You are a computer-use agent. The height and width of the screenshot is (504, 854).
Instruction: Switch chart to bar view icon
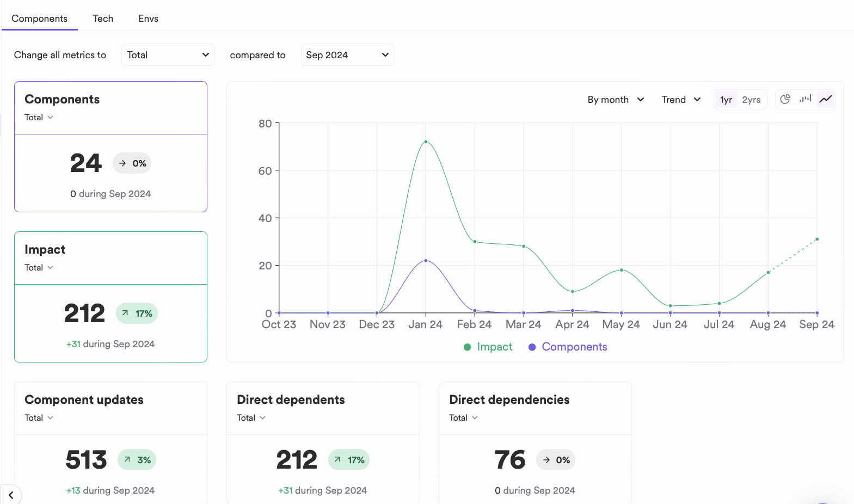point(806,99)
